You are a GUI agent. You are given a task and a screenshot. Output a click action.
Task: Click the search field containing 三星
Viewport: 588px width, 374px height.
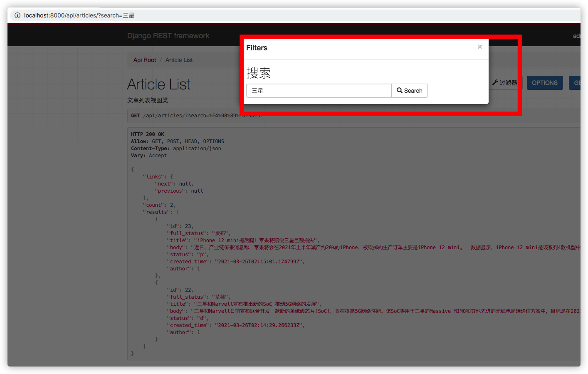319,91
